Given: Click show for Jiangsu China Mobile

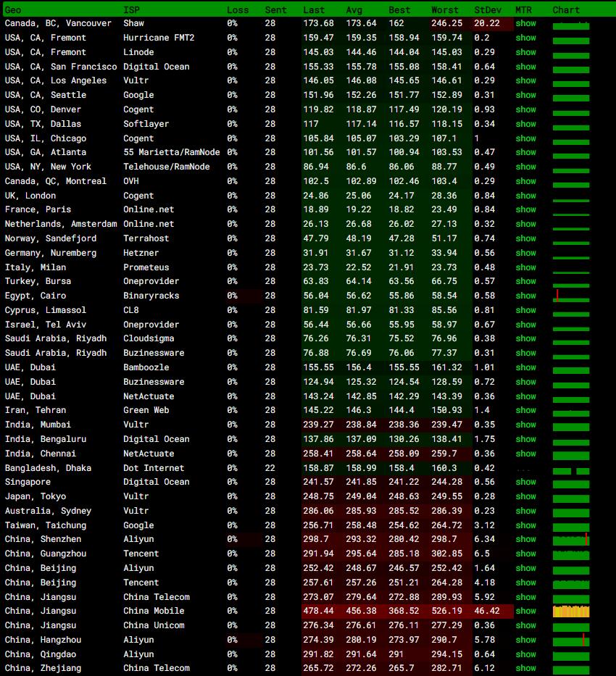Looking at the screenshot, I should (x=525, y=611).
